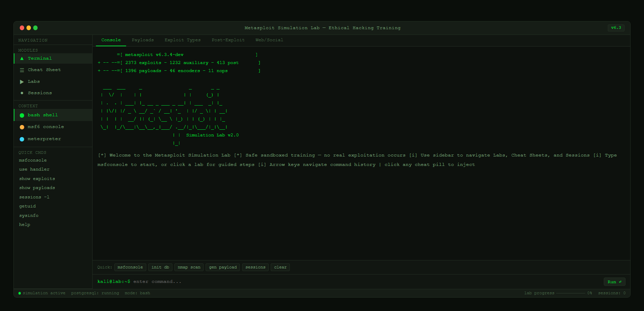This screenshot has width=644, height=311.
Task: Click the sessions quick pill button
Action: [255, 267]
